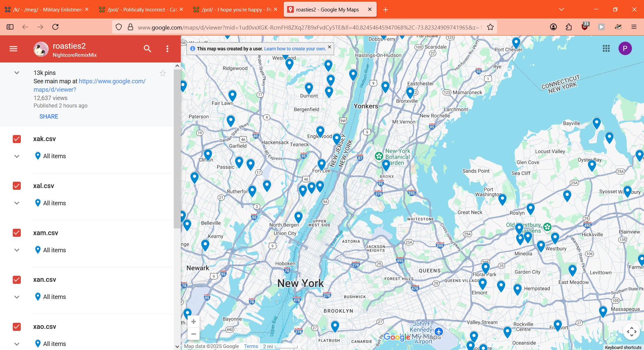
Task: Select the map pin near Port Chester
Action: (x=516, y=43)
